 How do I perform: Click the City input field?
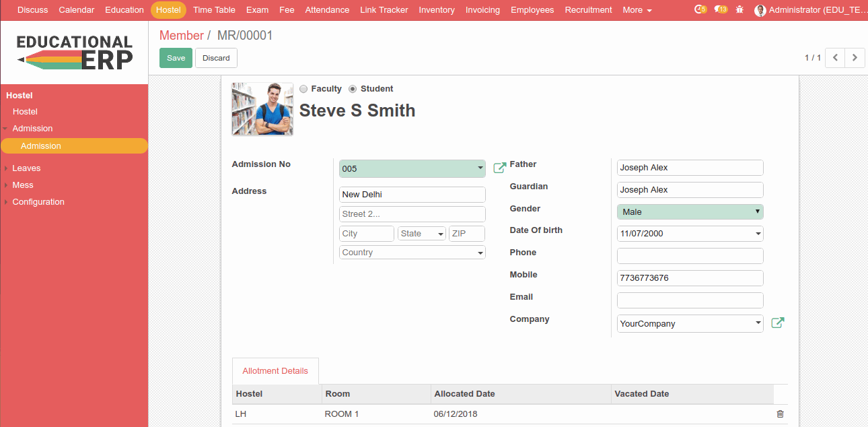pos(367,234)
